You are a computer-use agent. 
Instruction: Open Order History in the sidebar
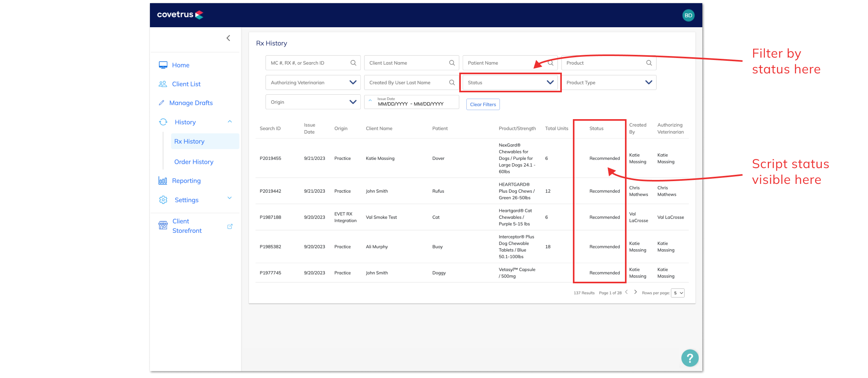194,162
